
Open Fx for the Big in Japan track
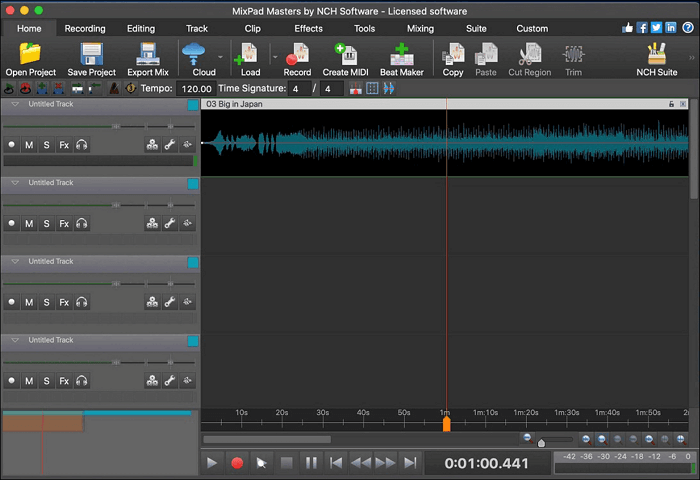click(64, 145)
